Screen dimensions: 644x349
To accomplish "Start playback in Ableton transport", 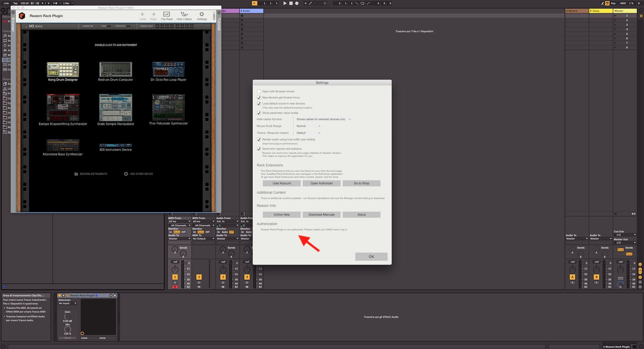I will pos(285,3).
